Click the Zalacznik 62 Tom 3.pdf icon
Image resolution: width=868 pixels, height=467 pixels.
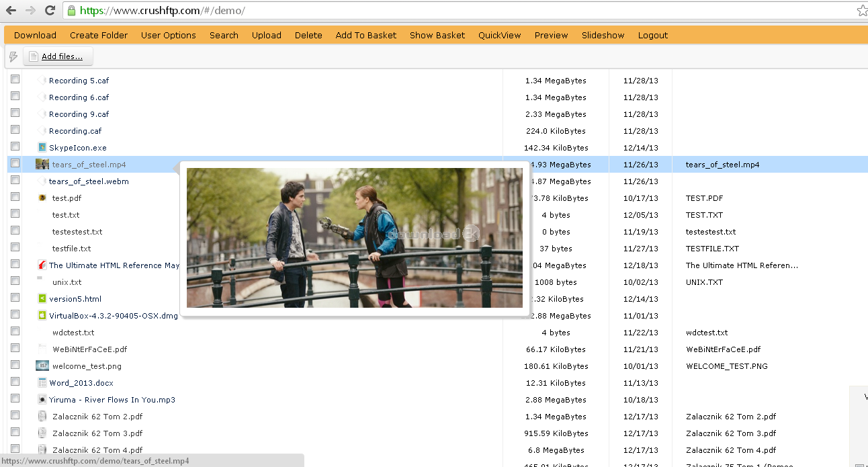[x=42, y=433]
